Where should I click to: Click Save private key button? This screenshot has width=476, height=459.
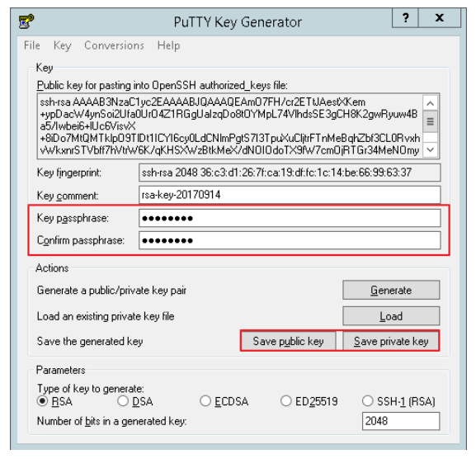391,341
